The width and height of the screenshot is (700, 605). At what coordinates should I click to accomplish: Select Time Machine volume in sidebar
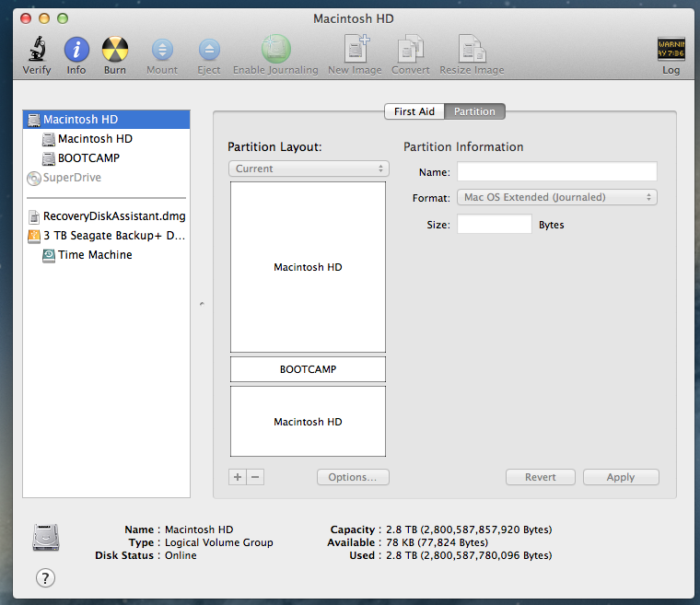pos(95,255)
